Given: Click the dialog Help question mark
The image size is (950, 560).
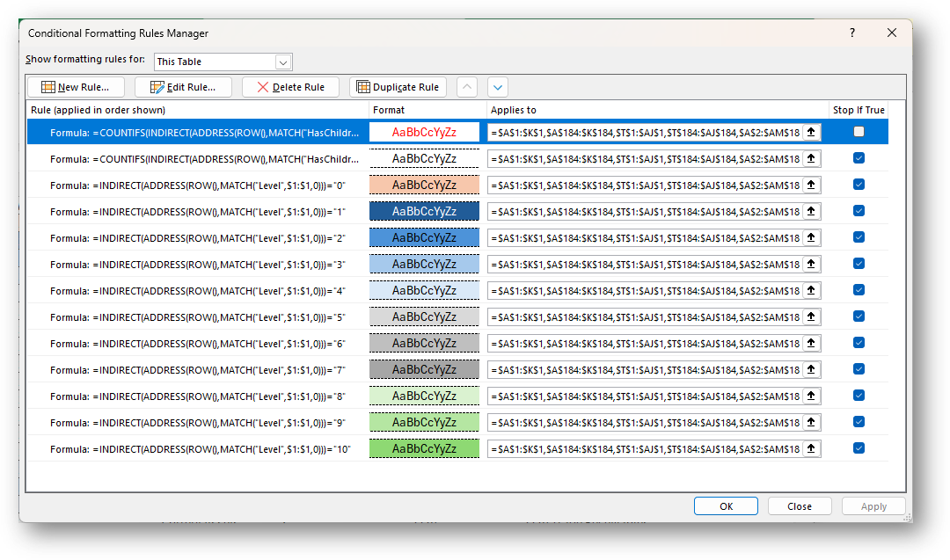Looking at the screenshot, I should click(851, 33).
